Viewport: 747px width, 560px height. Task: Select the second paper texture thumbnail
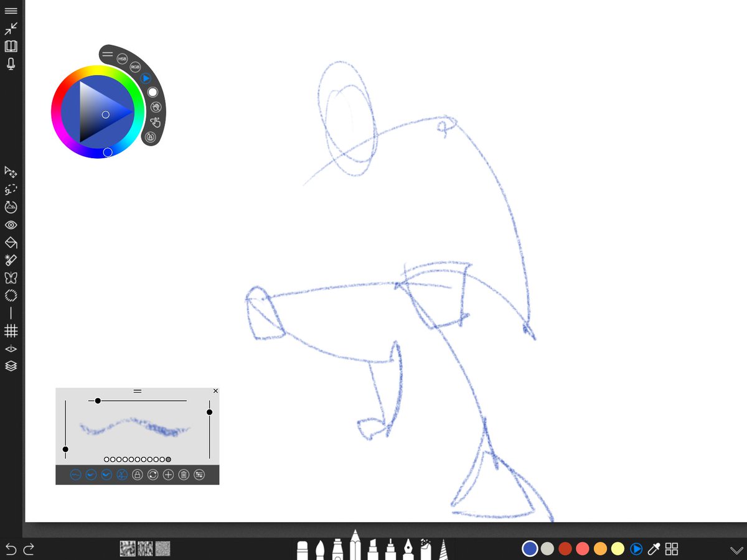click(x=145, y=548)
